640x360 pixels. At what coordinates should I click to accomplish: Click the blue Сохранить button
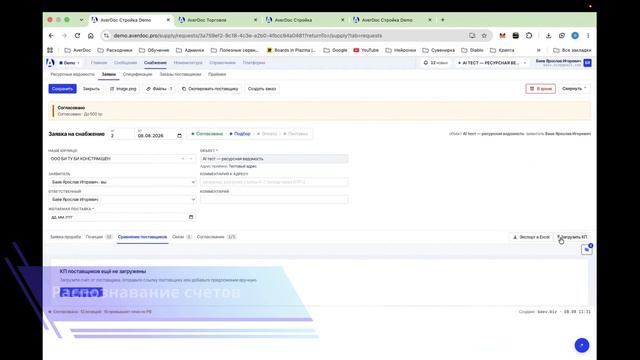tap(62, 89)
